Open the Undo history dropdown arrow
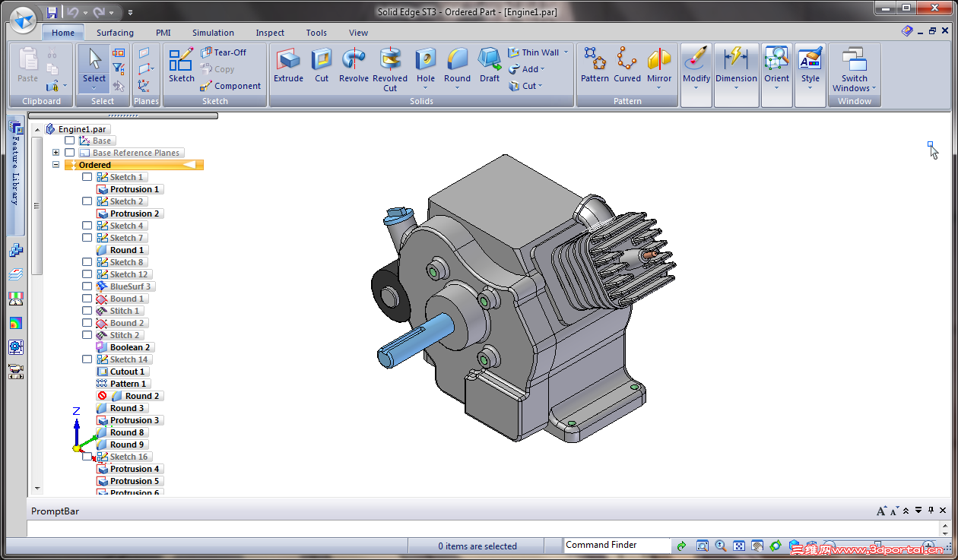Screen dimensions: 958x560 pos(84,12)
